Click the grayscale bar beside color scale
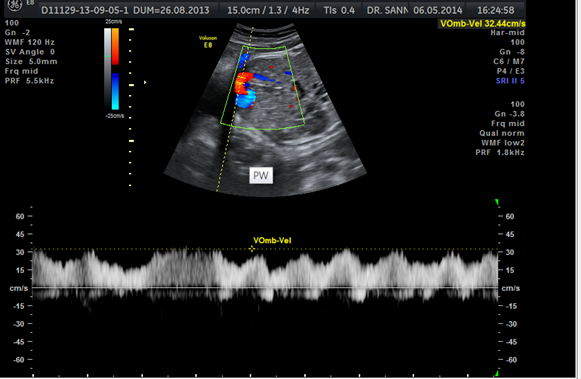Viewport: 581px width, 379px height. [x=107, y=69]
